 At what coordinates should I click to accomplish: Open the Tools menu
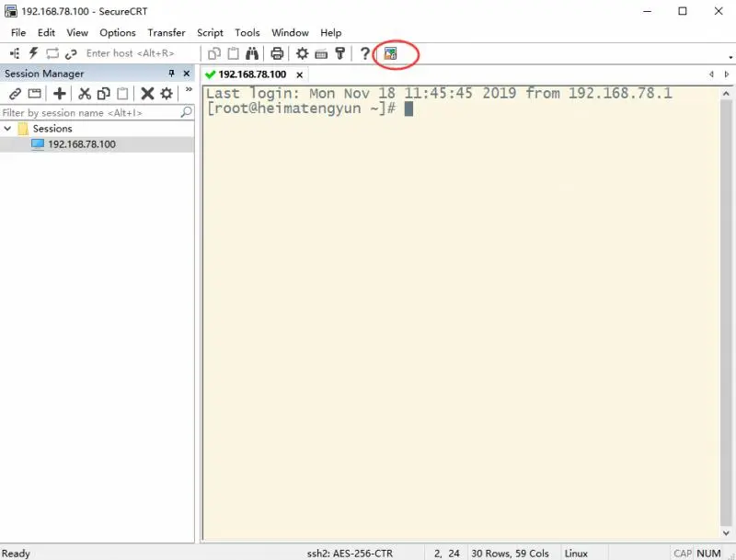247,32
